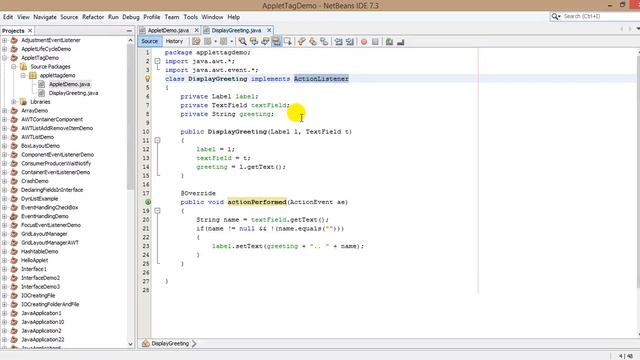
Task: Expand the HelloApplet project
Action: 4,260
